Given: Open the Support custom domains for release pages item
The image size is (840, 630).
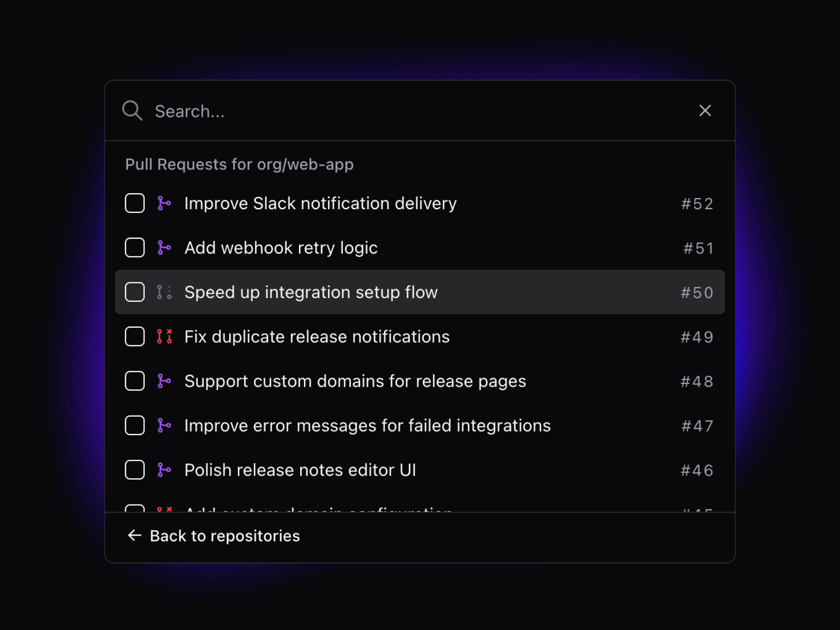Looking at the screenshot, I should click(355, 381).
